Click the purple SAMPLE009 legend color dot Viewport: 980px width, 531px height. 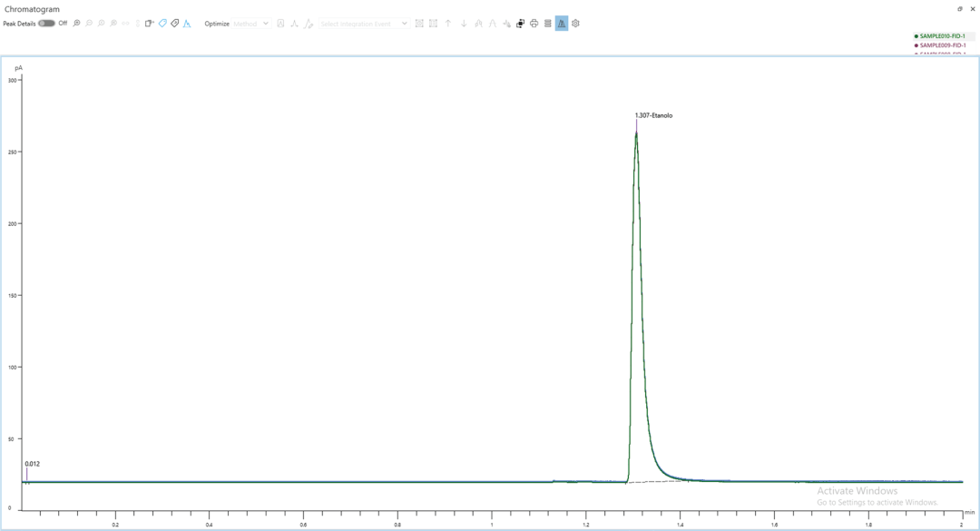pyautogui.click(x=916, y=45)
